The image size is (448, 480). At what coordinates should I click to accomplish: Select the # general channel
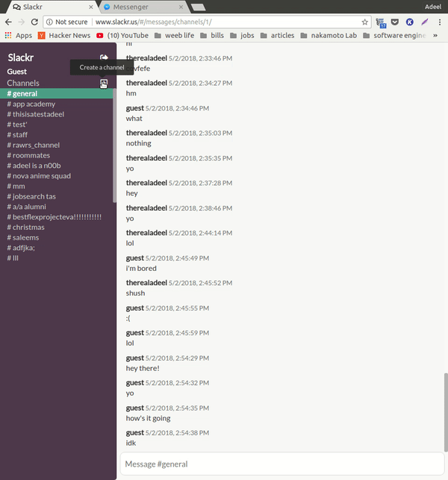click(x=56, y=93)
